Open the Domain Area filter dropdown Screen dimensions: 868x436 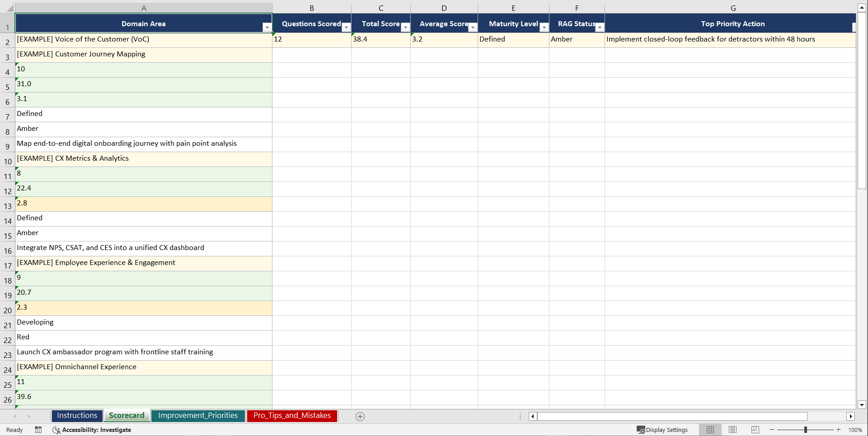[x=267, y=28]
